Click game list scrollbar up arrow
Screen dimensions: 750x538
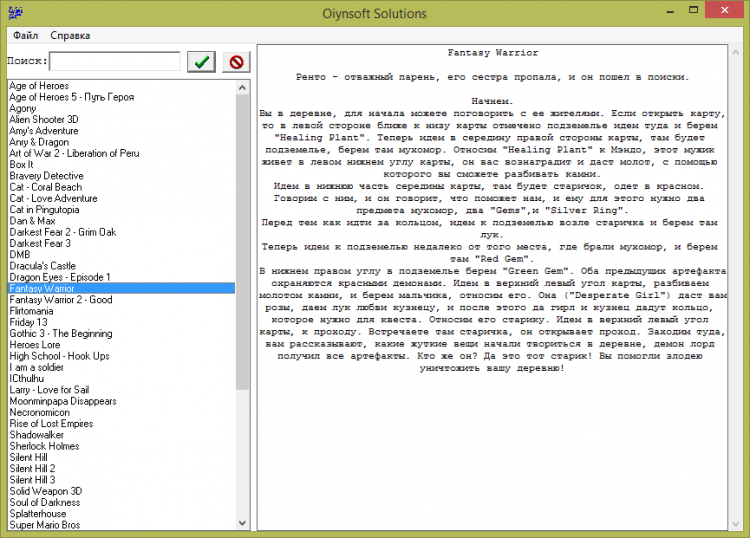click(243, 88)
